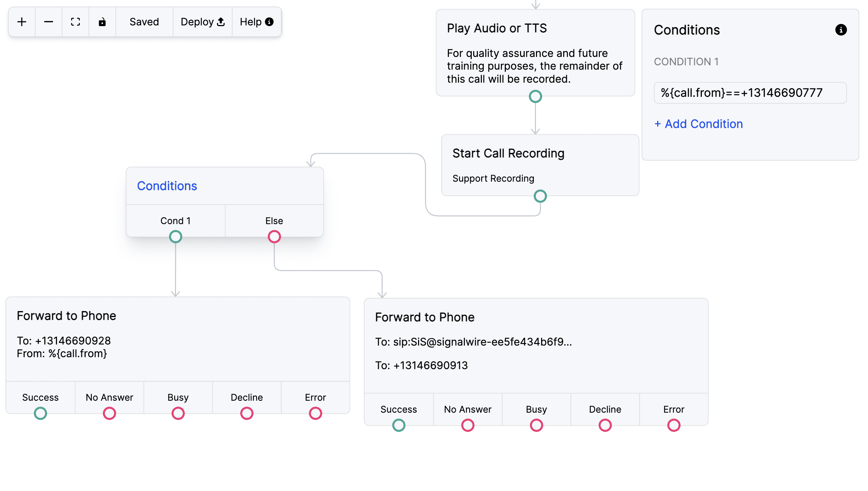The height and width of the screenshot is (491, 868).
Task: Click the Play Audio node output port
Action: (x=535, y=96)
